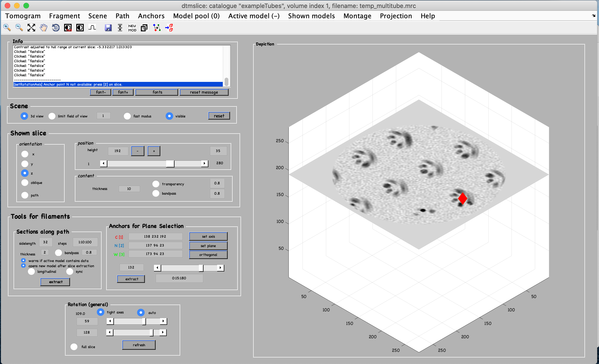
Task: Click the reset message button
Action: pyautogui.click(x=204, y=92)
